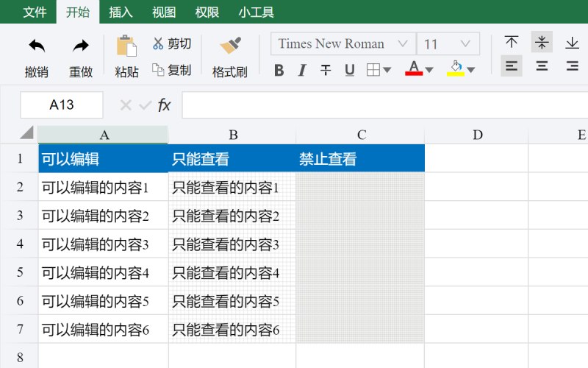This screenshot has width=588, height=368.
Task: Switch to the 权限 tab
Action: 207,12
